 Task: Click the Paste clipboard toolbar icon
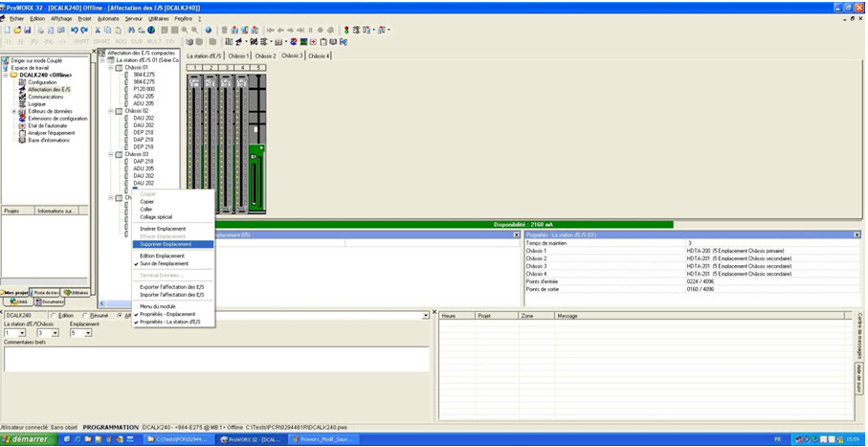click(117, 30)
